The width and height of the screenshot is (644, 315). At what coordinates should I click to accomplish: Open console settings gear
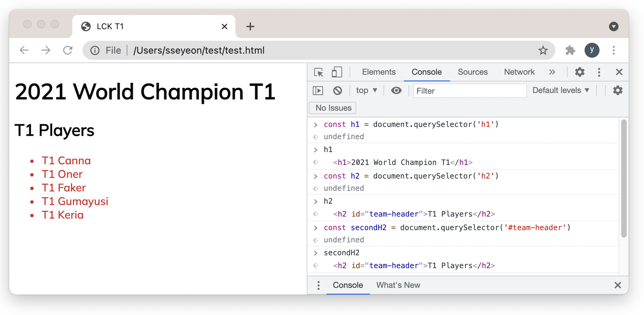[x=618, y=90]
